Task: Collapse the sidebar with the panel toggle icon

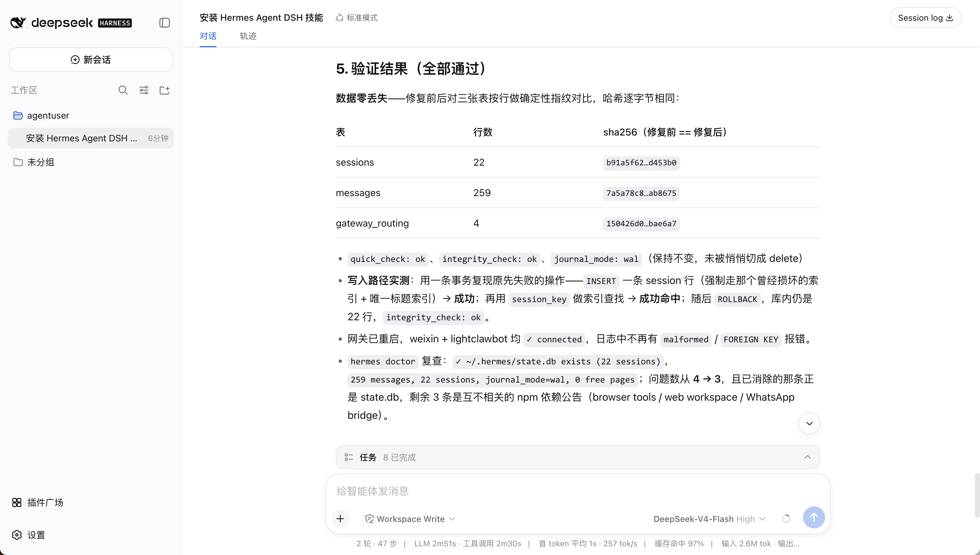Action: 164,23
